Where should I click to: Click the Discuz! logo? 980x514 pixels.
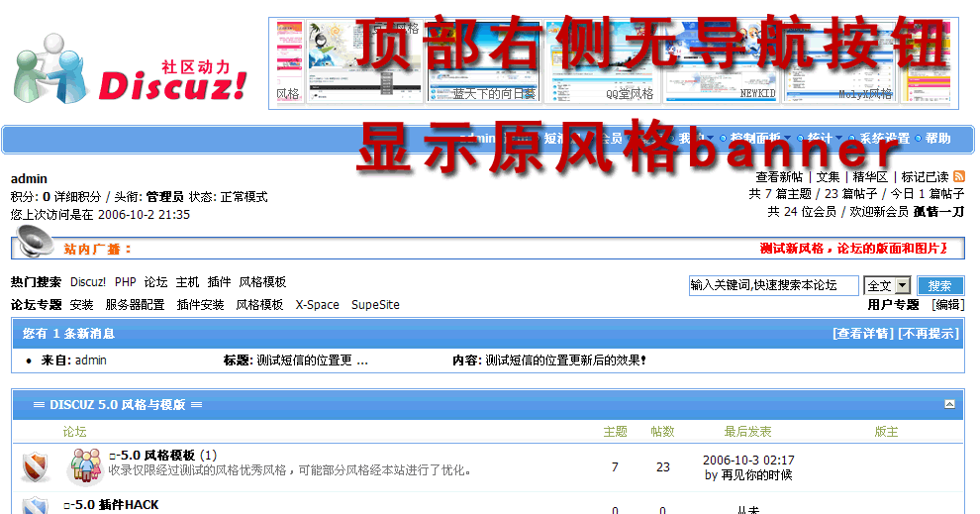pyautogui.click(x=130, y=68)
